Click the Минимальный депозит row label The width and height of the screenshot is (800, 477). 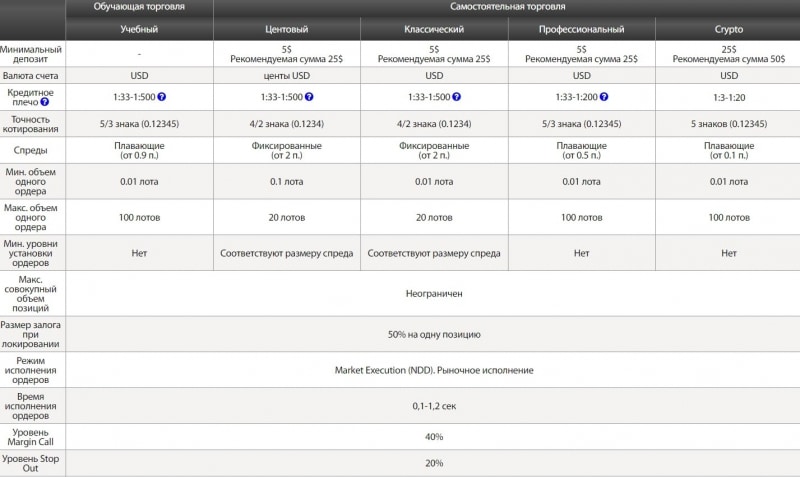31,54
